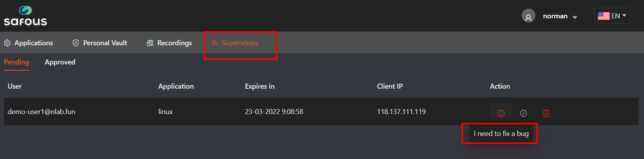
Task: Expand the EN language selector
Action: pyautogui.click(x=619, y=16)
